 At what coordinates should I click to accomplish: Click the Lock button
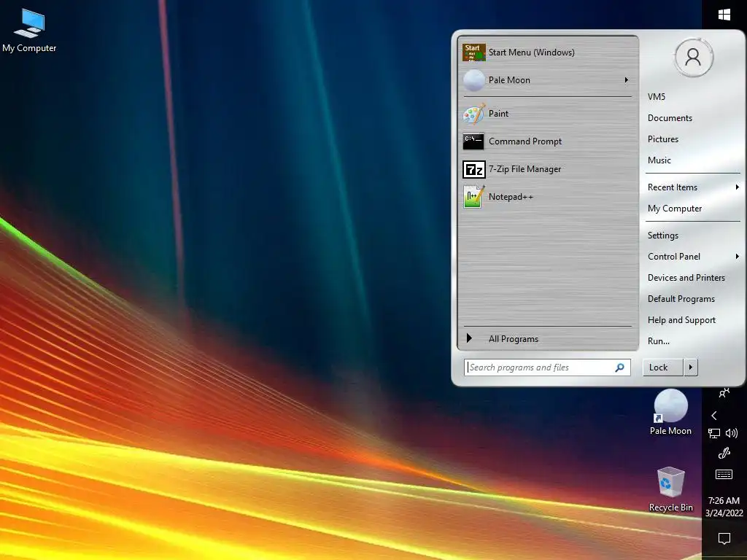tap(662, 367)
